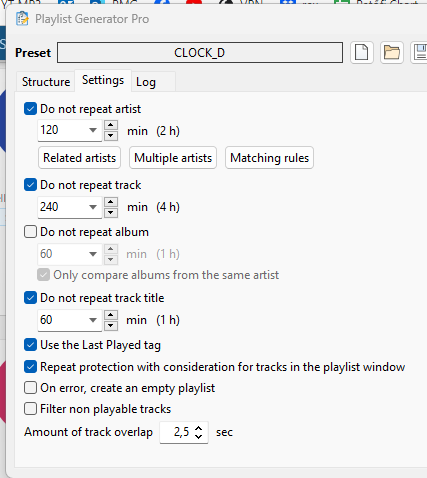Uncheck Do not repeat artist
The image size is (427, 478).
[x=30, y=109]
